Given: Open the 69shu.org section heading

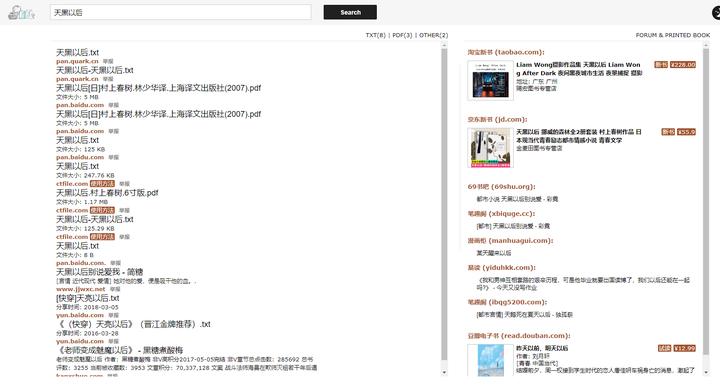Looking at the screenshot, I should click(x=501, y=186).
